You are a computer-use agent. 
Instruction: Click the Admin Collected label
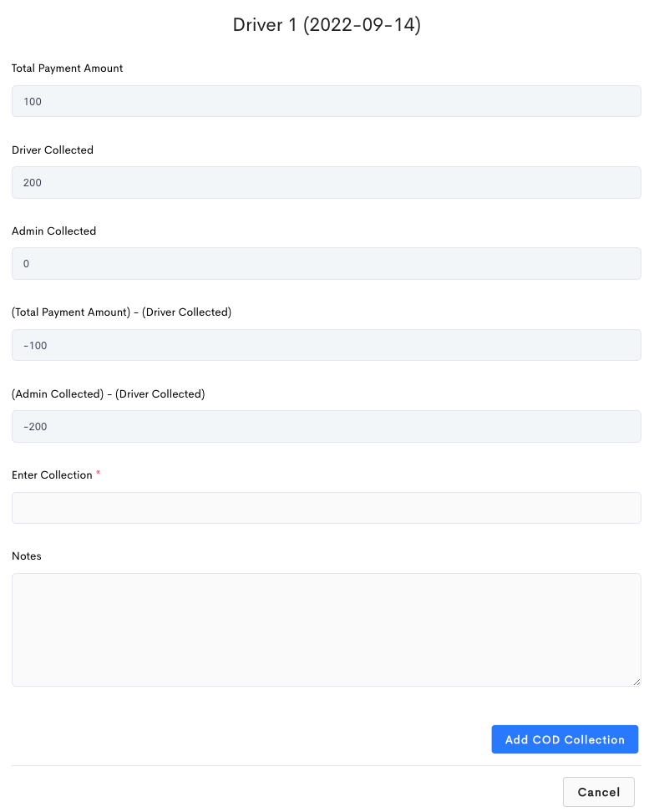(x=53, y=231)
